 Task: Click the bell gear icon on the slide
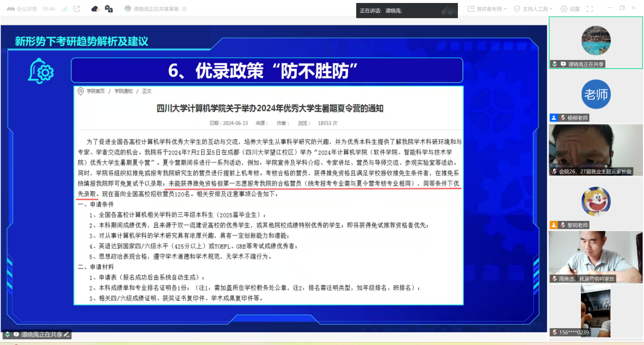click(x=41, y=71)
